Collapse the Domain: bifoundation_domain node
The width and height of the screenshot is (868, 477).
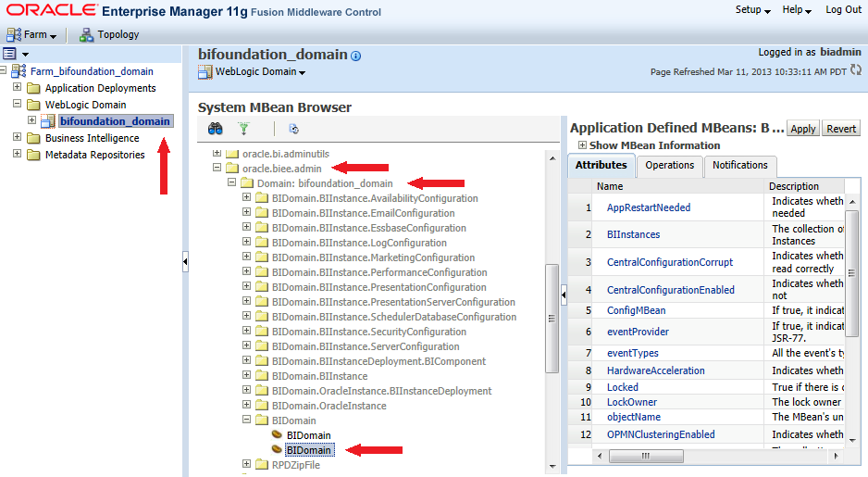[232, 182]
